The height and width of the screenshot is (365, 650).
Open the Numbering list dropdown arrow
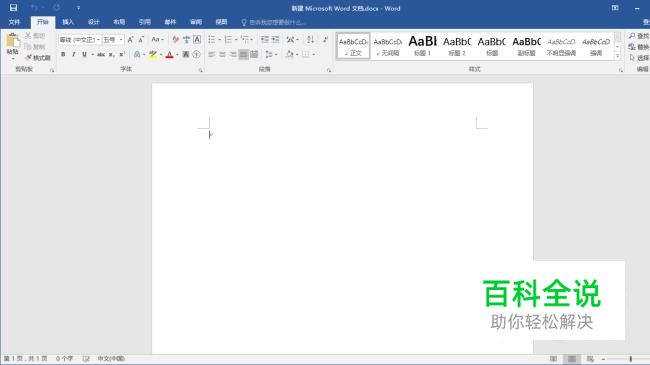point(236,39)
